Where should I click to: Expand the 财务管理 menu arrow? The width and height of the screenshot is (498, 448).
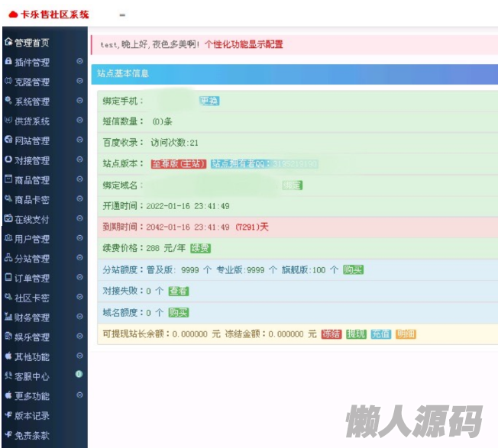(x=79, y=316)
